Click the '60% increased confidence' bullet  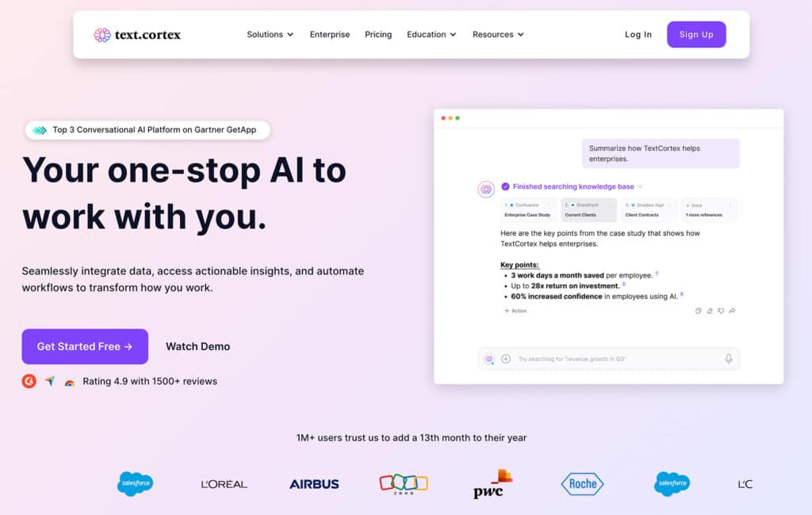[594, 296]
